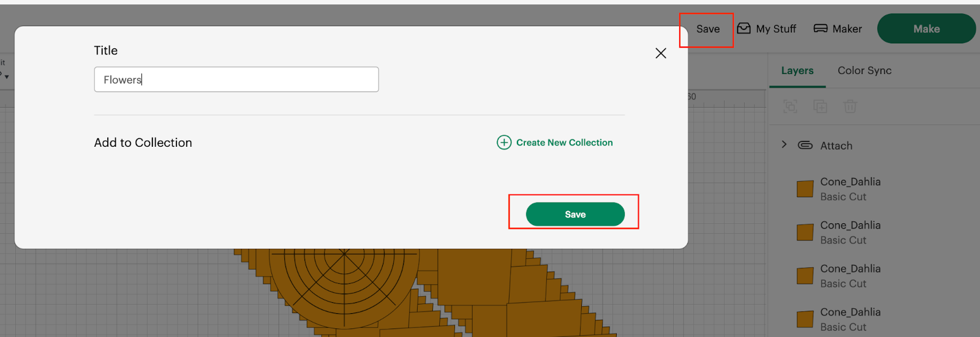Click third Cone_Dahlia layer color swatch
This screenshot has width=980, height=337.
coord(805,276)
